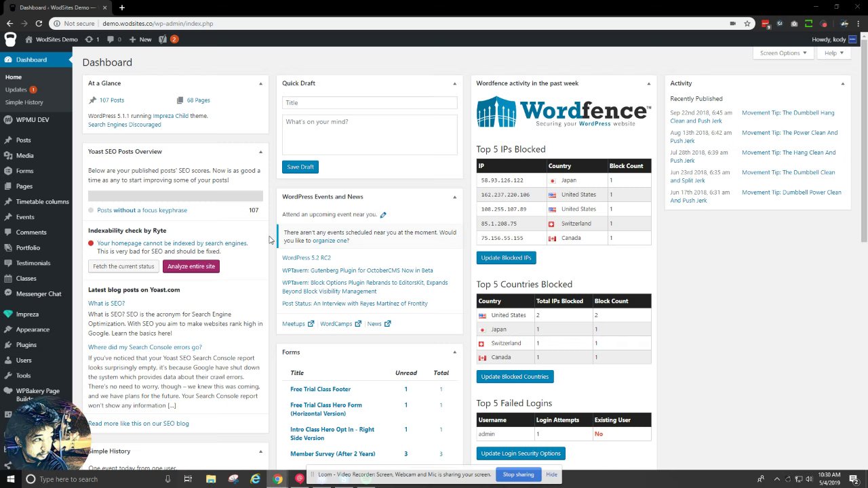Image resolution: width=868 pixels, height=488 pixels.
Task: Open Internet Explorer from the taskbar
Action: pos(255,479)
